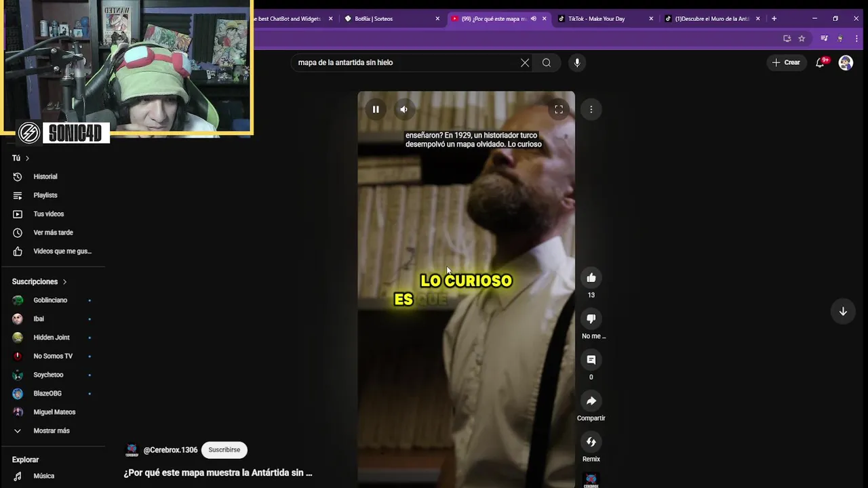Switch to Descubre el Muro tab
This screenshot has height=488, width=868.
point(712,18)
